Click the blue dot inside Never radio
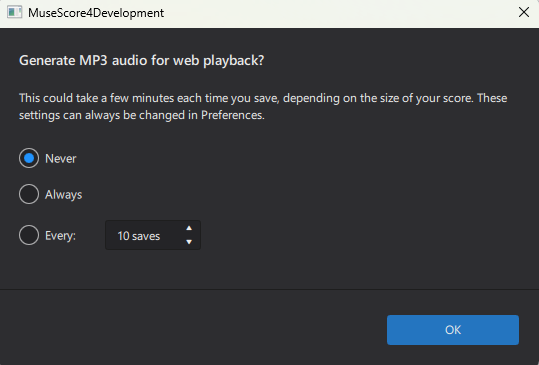 [29, 158]
